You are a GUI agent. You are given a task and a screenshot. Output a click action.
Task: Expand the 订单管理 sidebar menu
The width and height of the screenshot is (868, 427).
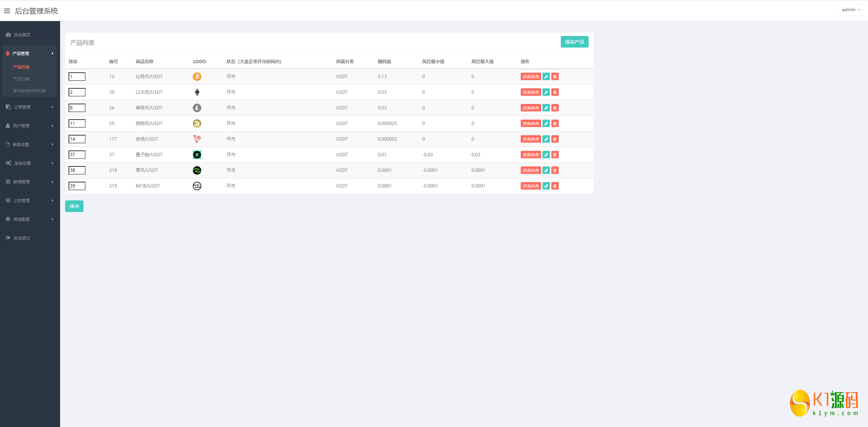[x=30, y=107]
